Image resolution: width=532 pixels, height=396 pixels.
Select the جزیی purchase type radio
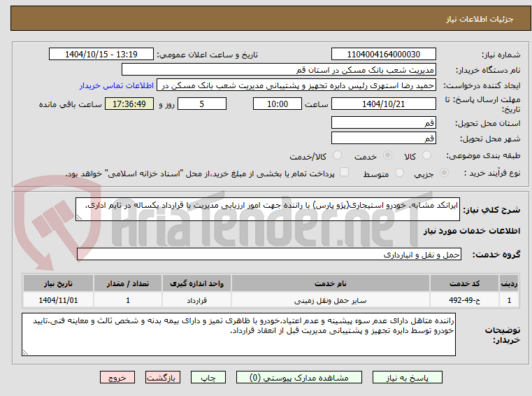(444, 173)
